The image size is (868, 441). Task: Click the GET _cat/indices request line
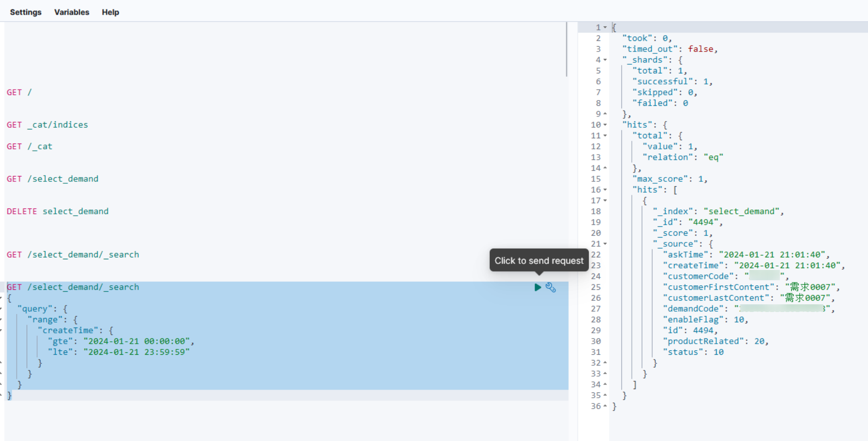(47, 125)
